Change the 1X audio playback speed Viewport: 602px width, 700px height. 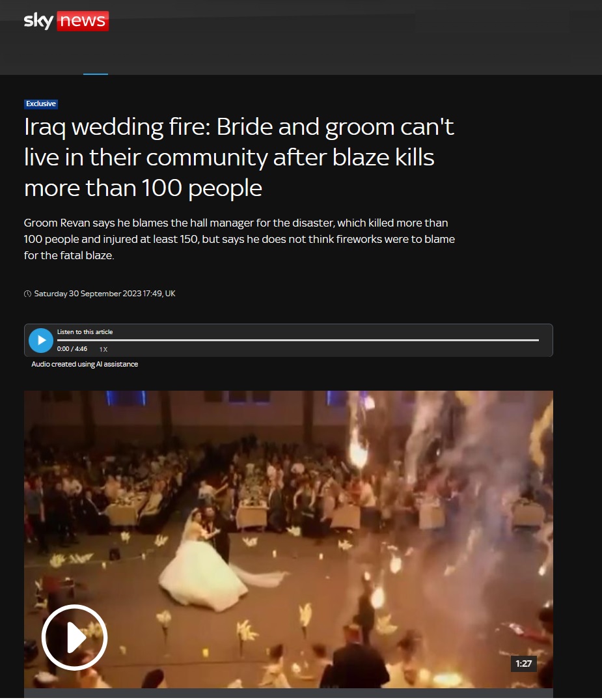click(x=103, y=349)
